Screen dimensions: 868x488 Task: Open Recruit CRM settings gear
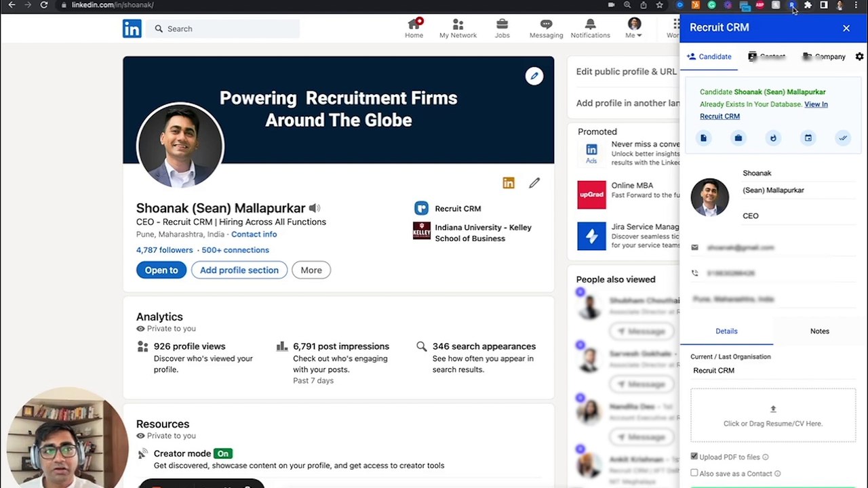pyautogui.click(x=859, y=57)
